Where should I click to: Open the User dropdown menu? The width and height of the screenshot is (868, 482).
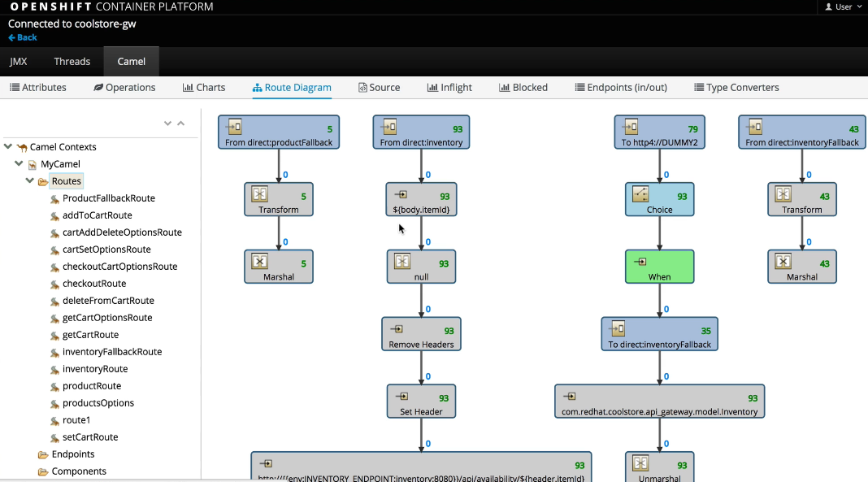coord(844,7)
